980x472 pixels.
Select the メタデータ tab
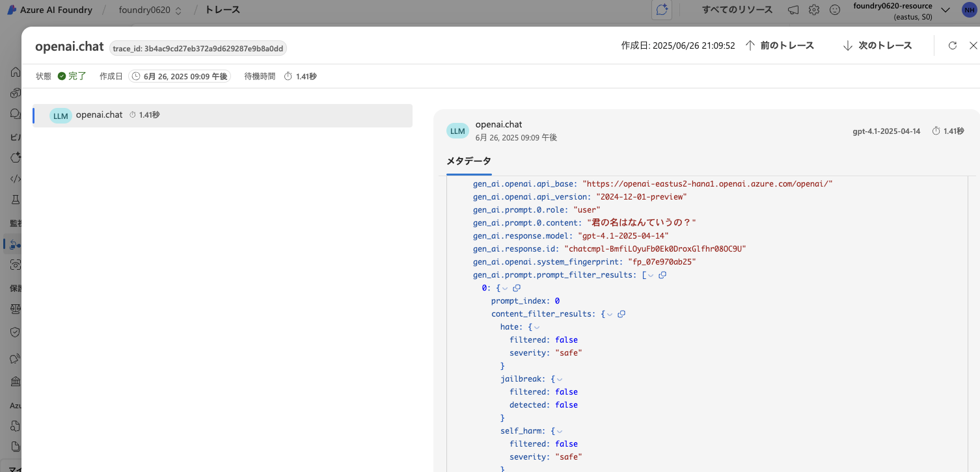pos(469,161)
